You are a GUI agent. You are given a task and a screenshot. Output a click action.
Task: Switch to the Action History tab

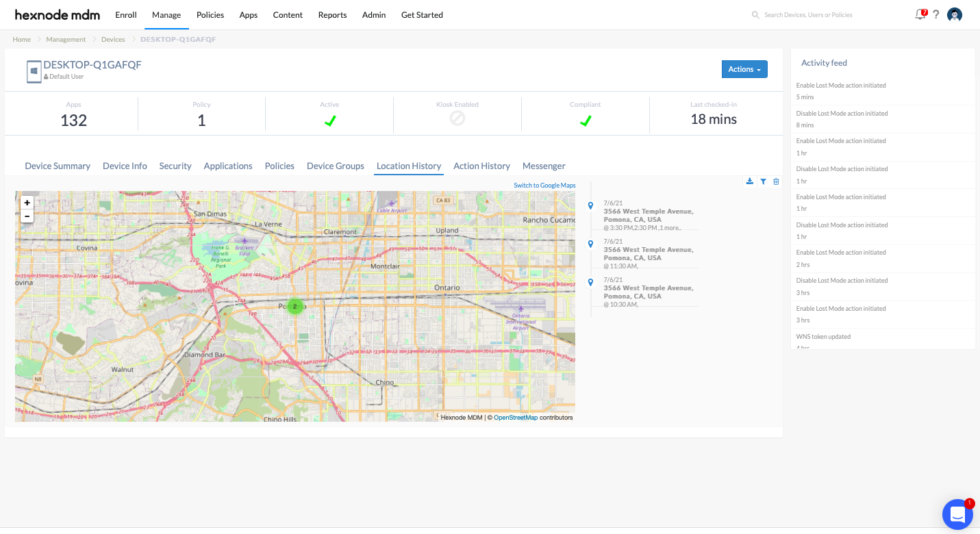[481, 166]
